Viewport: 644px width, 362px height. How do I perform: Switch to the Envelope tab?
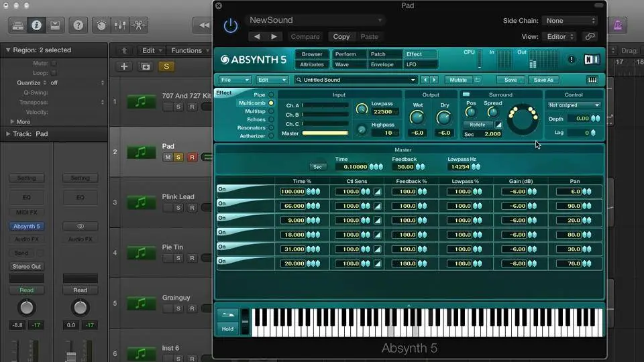tap(382, 64)
